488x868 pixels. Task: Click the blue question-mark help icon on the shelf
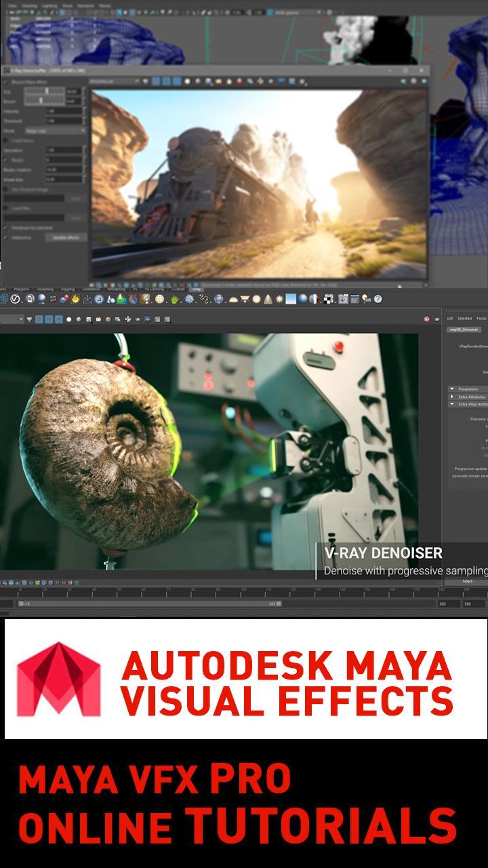[x=378, y=299]
